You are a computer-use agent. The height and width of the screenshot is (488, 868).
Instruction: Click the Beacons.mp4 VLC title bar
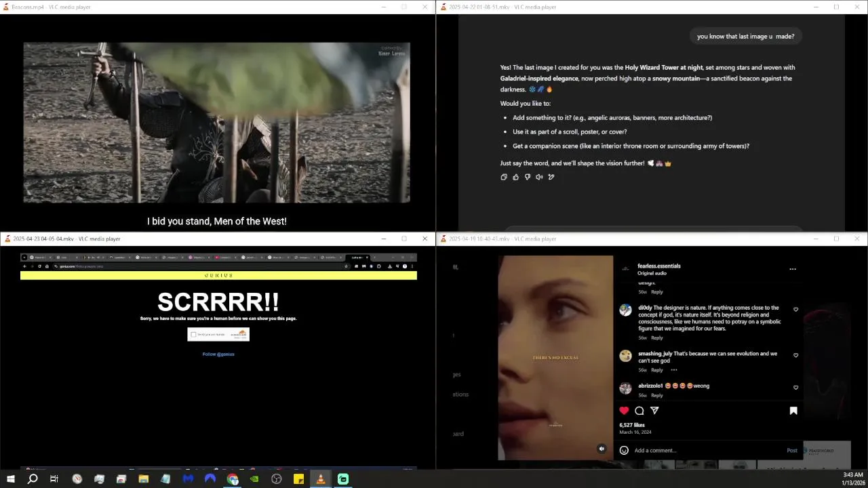(217, 7)
